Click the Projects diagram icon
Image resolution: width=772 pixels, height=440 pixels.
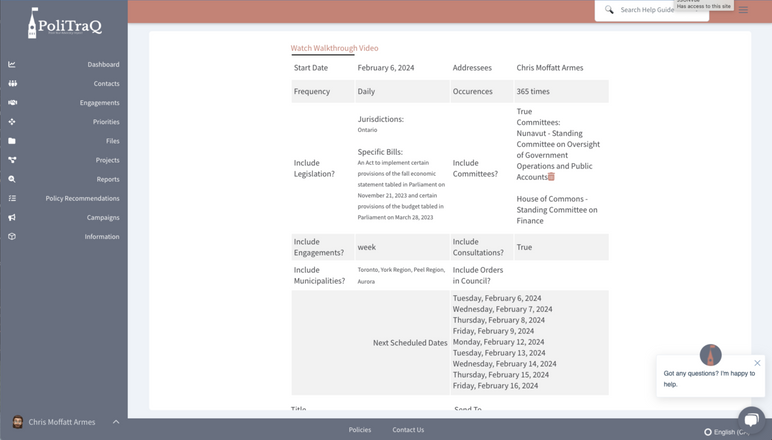point(12,160)
